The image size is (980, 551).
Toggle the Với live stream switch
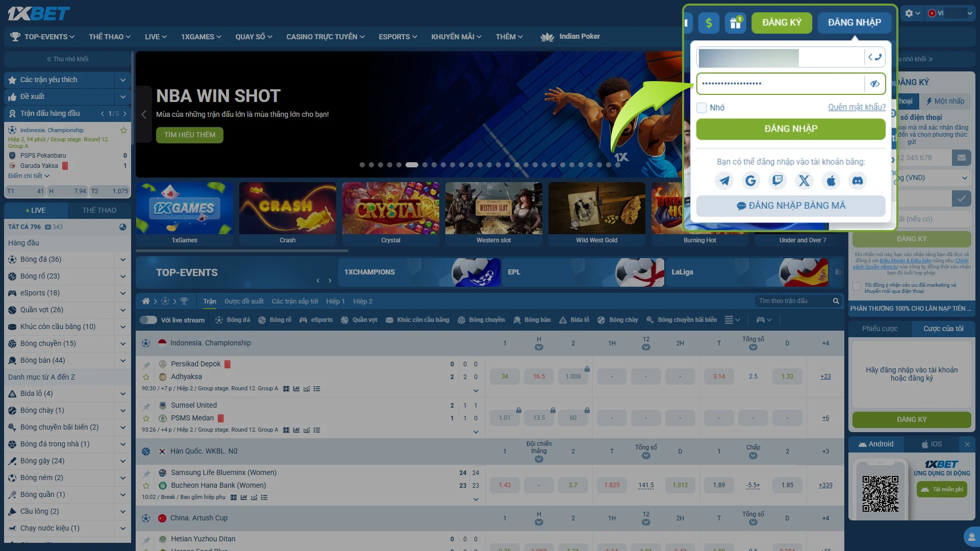(148, 320)
